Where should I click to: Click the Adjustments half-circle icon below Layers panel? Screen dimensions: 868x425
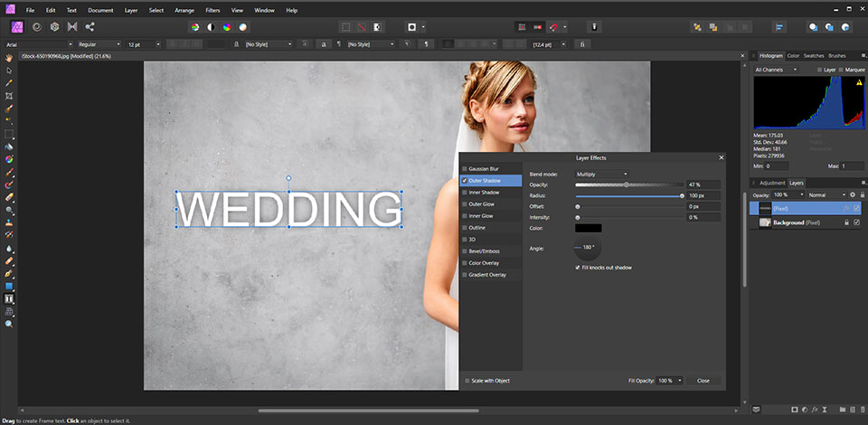[x=805, y=410]
